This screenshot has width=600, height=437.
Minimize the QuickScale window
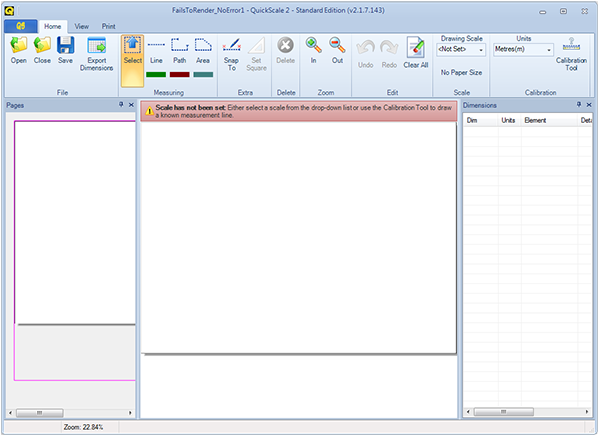(x=543, y=11)
